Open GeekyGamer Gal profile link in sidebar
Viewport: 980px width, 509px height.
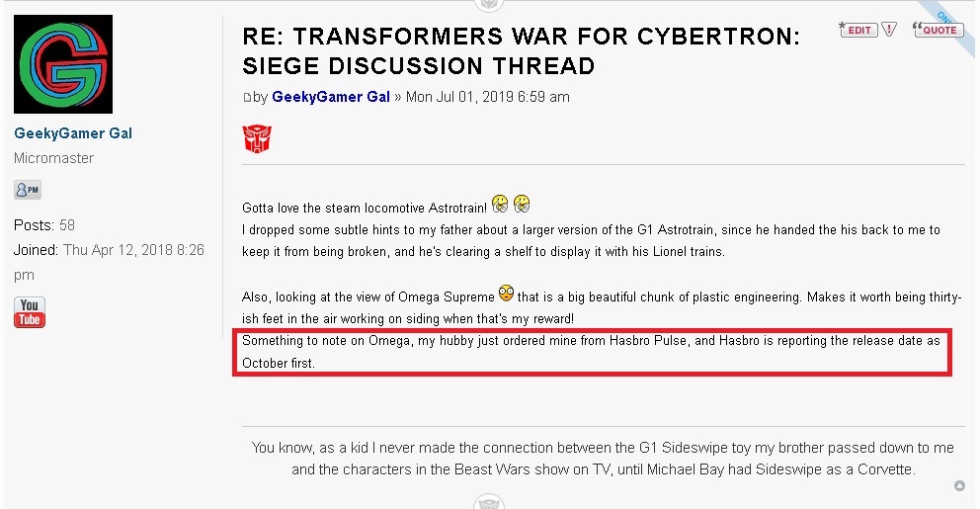[x=73, y=133]
